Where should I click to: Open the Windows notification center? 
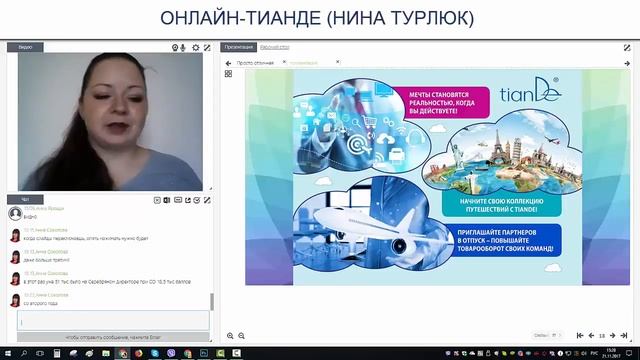click(x=629, y=353)
